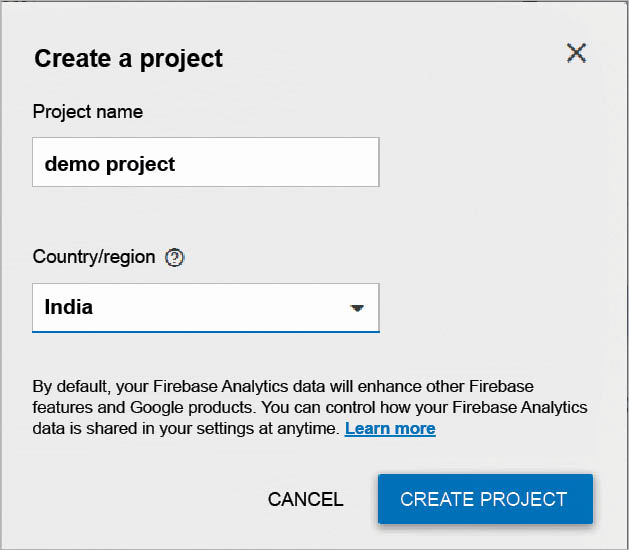Focus the Project name input field
Image resolution: width=629 pixels, height=550 pixels.
(205, 163)
